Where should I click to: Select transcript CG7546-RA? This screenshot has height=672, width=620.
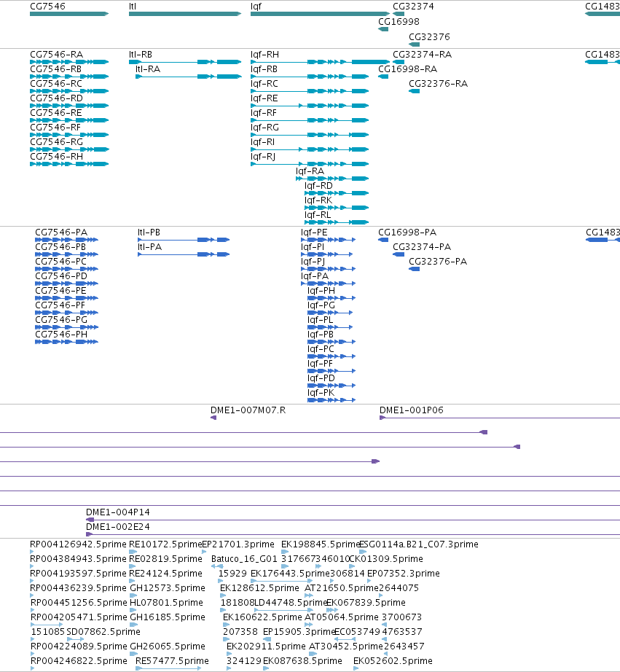(57, 55)
